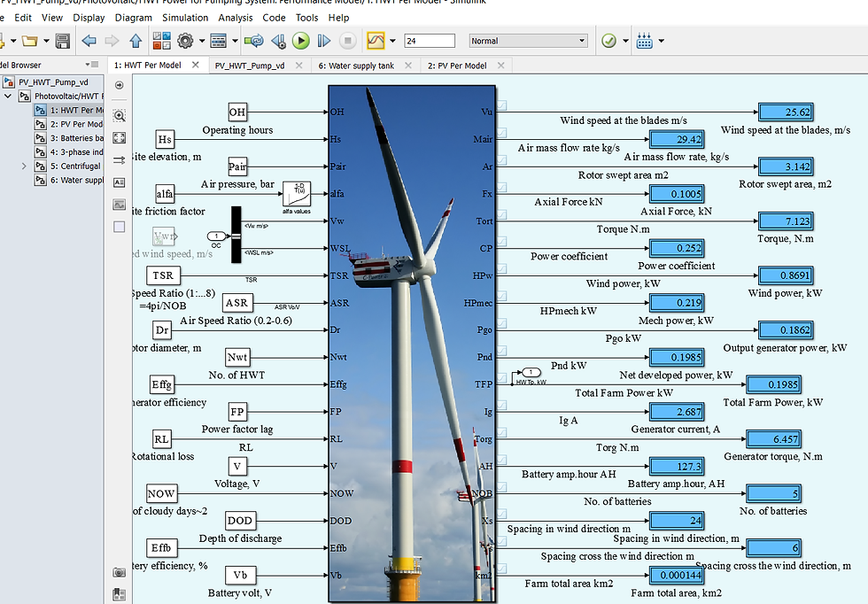
Task: Select the Step Forward simulation icon
Action: (x=324, y=40)
